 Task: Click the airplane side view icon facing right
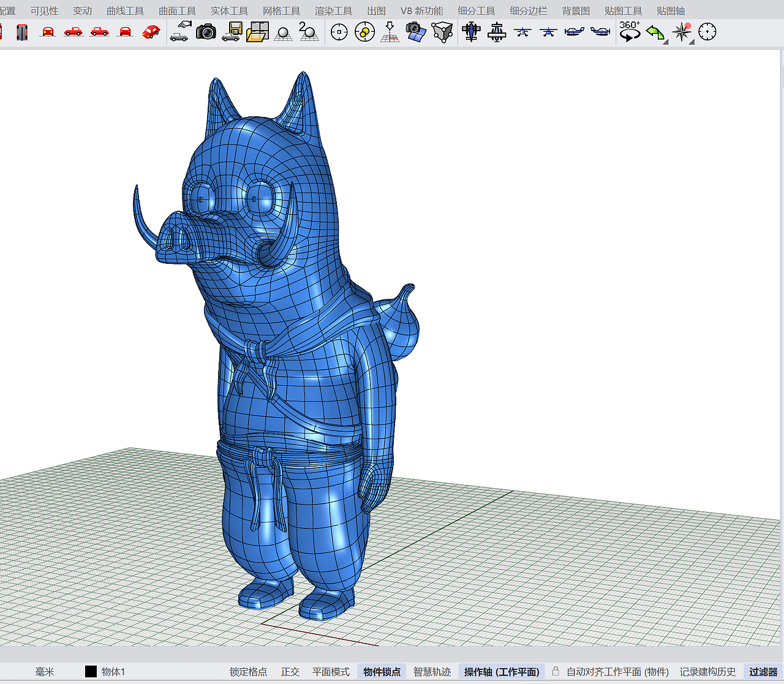pos(600,32)
